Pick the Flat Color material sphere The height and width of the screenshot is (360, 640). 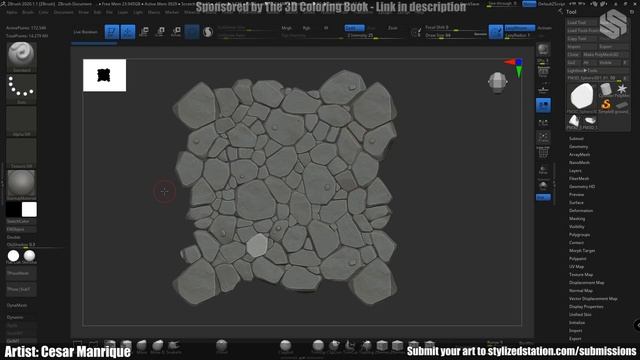click(x=13, y=256)
